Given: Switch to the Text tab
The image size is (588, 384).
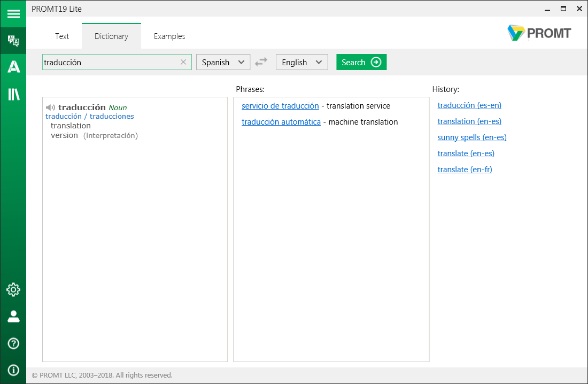Looking at the screenshot, I should pyautogui.click(x=62, y=36).
